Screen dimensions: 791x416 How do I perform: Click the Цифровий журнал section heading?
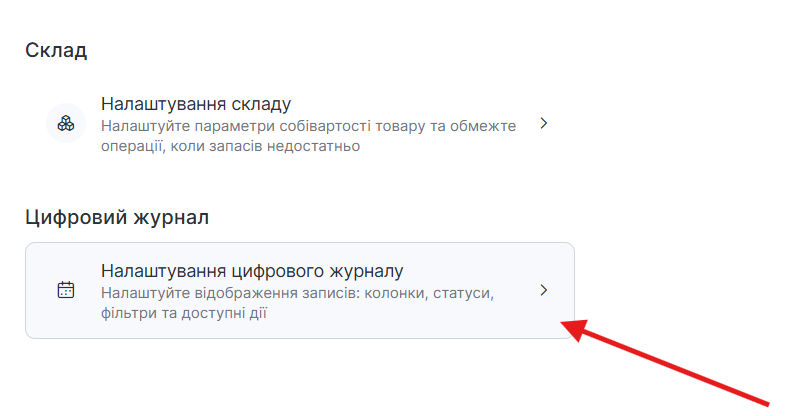pos(117,216)
